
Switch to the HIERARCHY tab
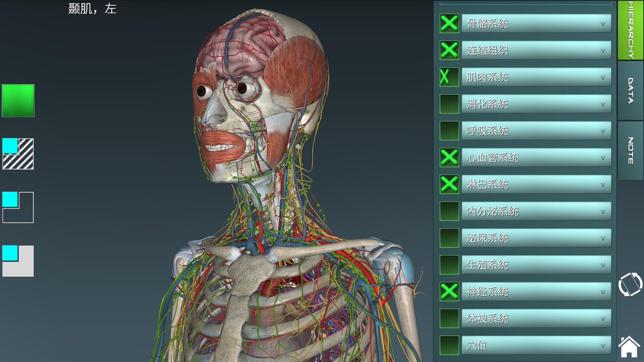(x=630, y=30)
